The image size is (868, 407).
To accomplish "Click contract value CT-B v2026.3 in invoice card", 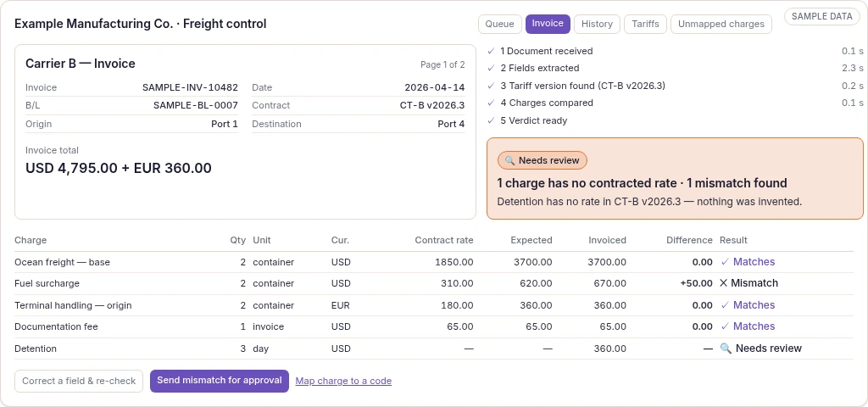I will point(432,105).
